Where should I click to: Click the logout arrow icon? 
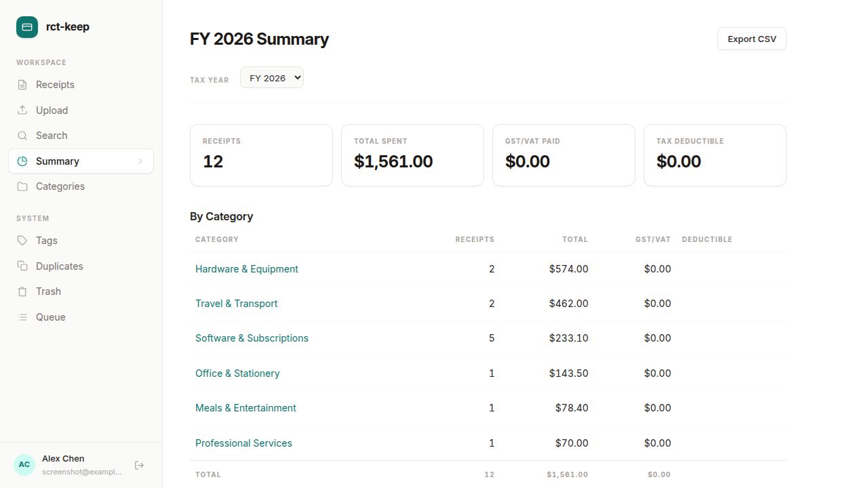[139, 465]
